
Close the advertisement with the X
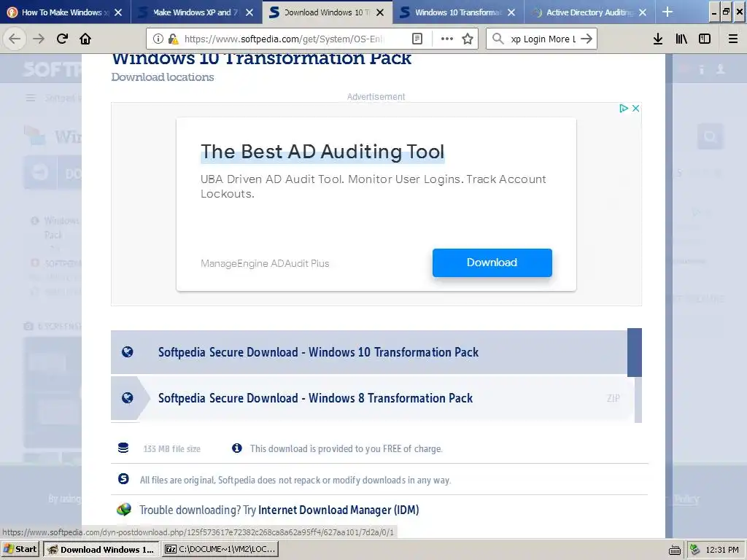point(635,108)
